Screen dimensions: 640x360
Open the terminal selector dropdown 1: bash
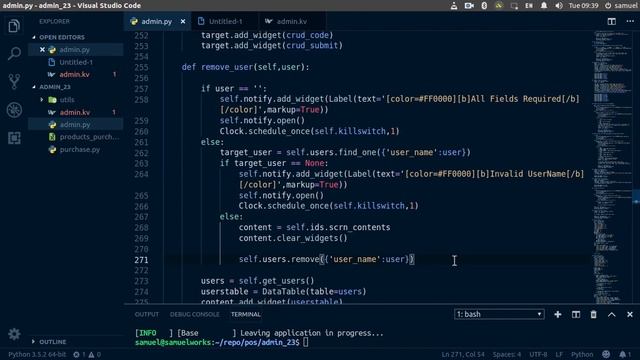click(499, 314)
